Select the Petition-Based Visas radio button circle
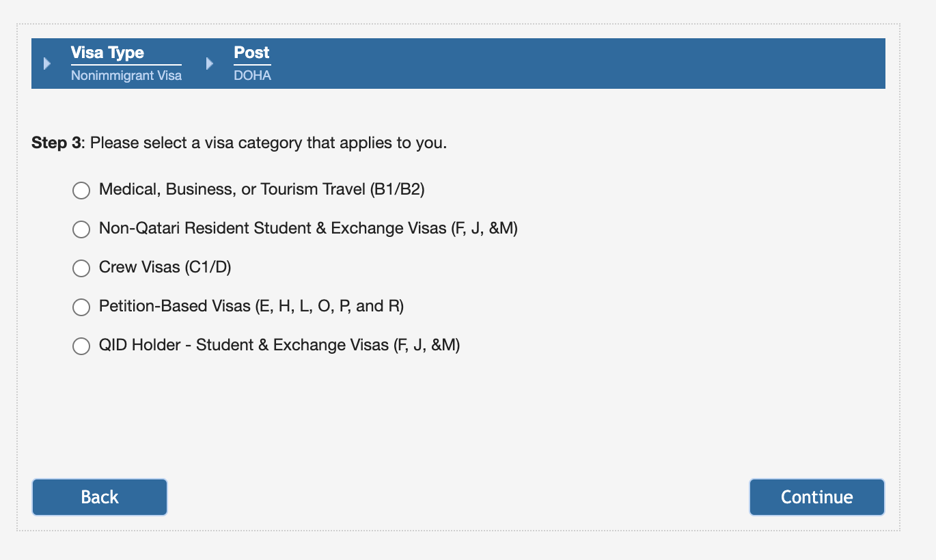This screenshot has height=560, width=936. pos(81,307)
